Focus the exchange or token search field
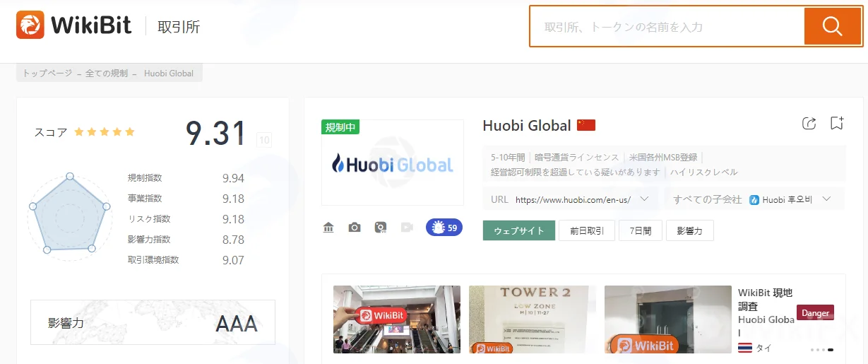This screenshot has width=868, height=364. click(667, 27)
